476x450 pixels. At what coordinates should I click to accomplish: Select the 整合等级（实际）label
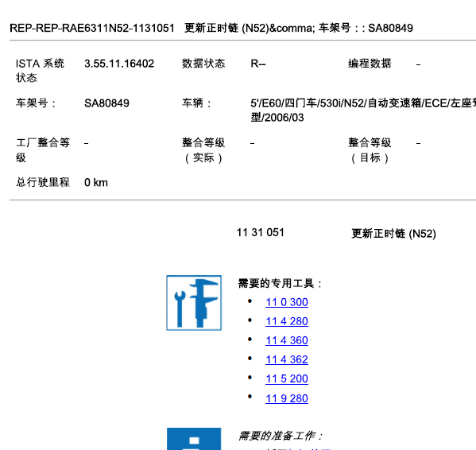[203, 150]
